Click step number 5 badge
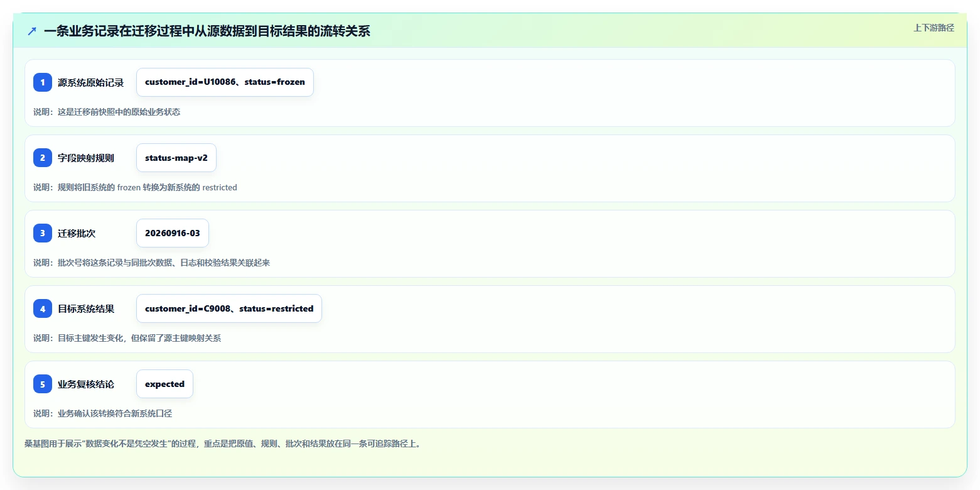 coord(43,384)
